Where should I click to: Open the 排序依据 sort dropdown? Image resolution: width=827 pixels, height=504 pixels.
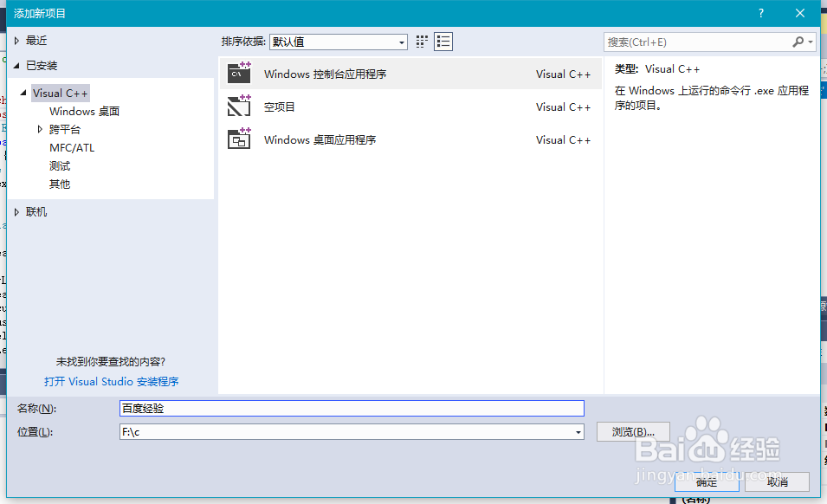click(x=339, y=42)
